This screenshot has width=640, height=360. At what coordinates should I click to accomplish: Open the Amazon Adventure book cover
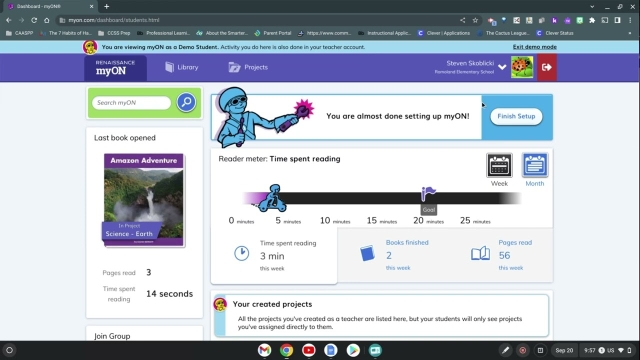pyautogui.click(x=144, y=200)
